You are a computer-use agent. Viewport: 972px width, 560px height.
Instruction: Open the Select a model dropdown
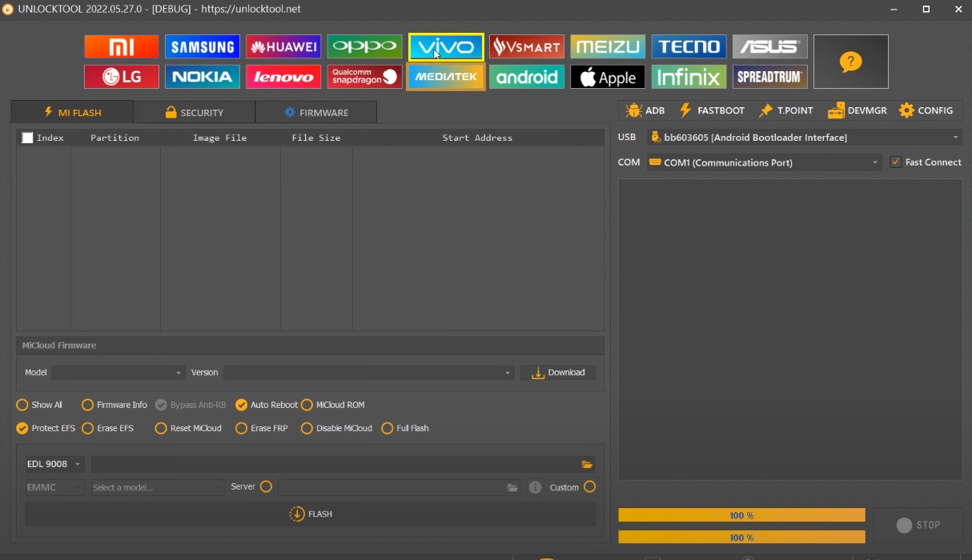158,487
